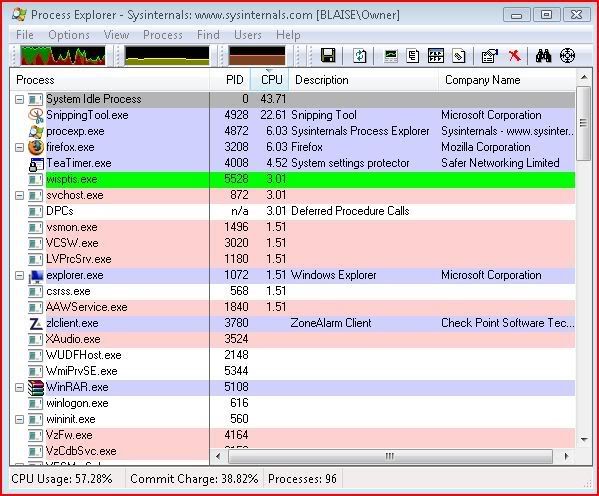Click the vertical scrollbar up arrow
Viewport: 599px width, 496px height.
(x=584, y=78)
